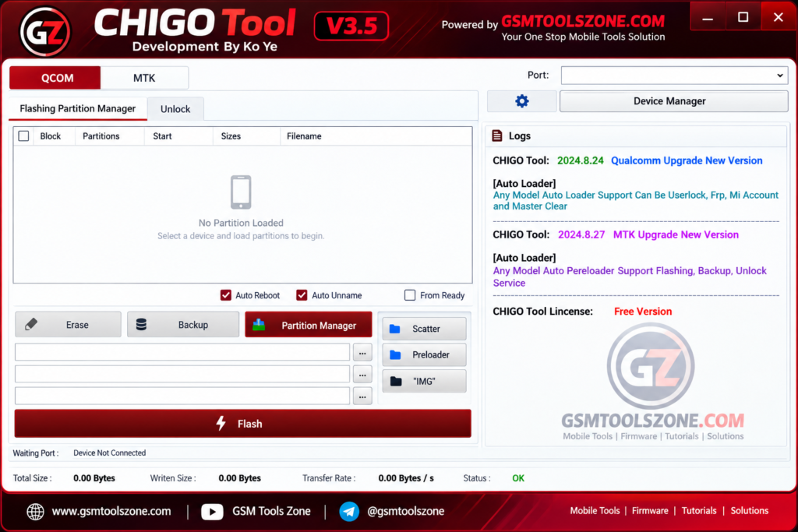Click Mobile Tools in footer
The height and width of the screenshot is (532, 798).
pyautogui.click(x=595, y=511)
